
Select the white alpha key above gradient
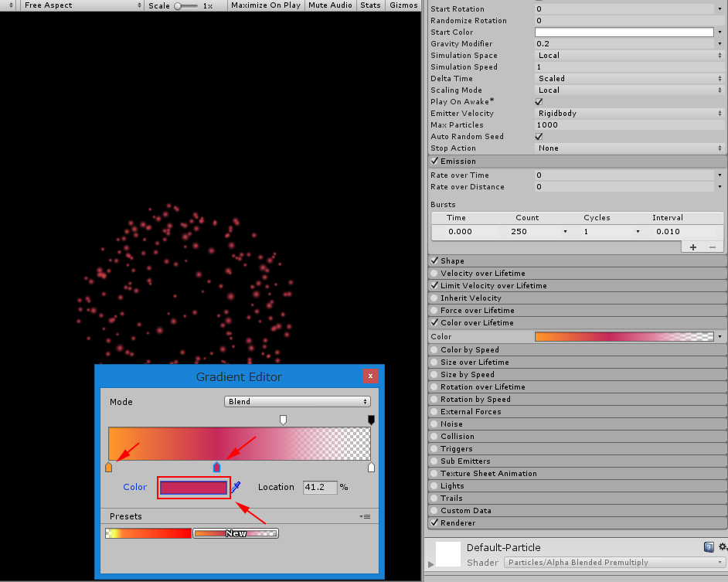283,420
